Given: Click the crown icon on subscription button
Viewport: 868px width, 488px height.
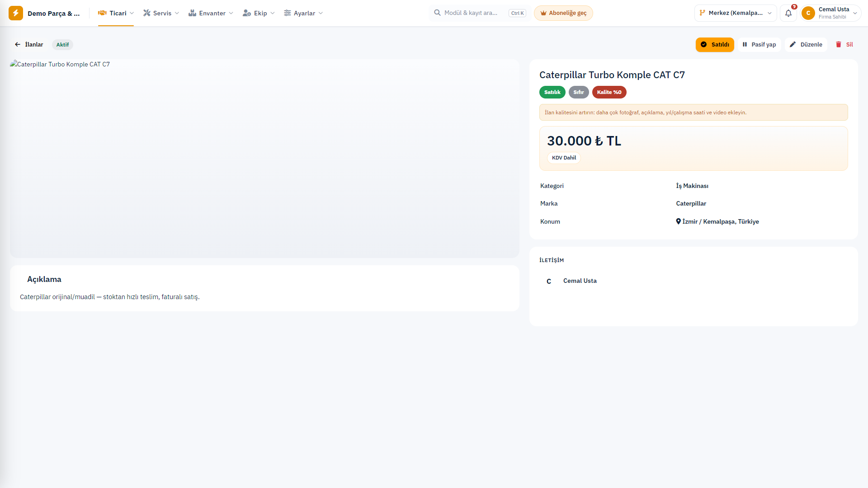Looking at the screenshot, I should pyautogui.click(x=544, y=13).
